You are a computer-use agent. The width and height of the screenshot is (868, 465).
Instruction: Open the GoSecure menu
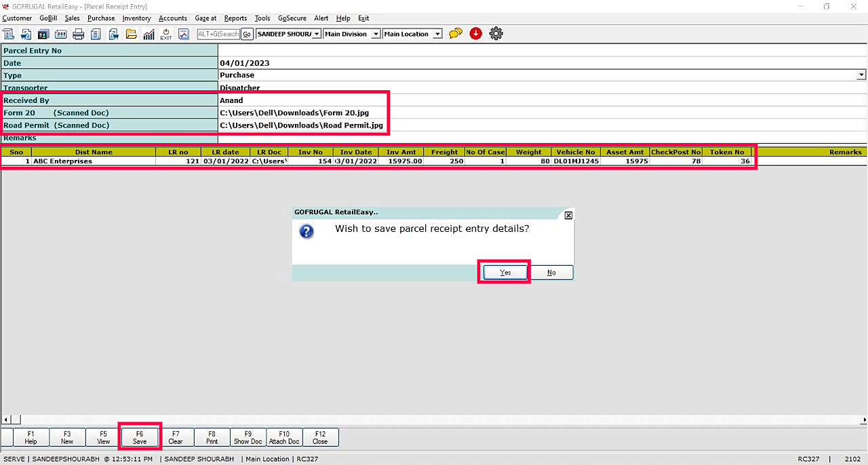[x=292, y=18]
